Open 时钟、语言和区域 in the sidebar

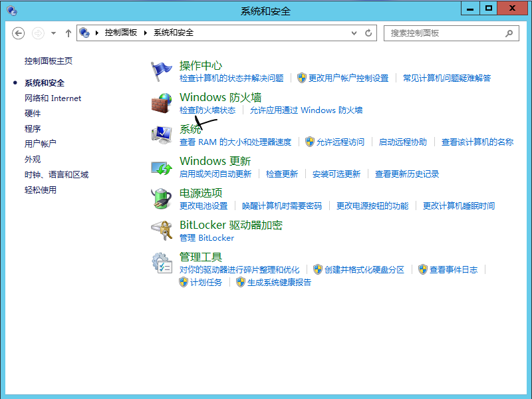pyautogui.click(x=57, y=175)
